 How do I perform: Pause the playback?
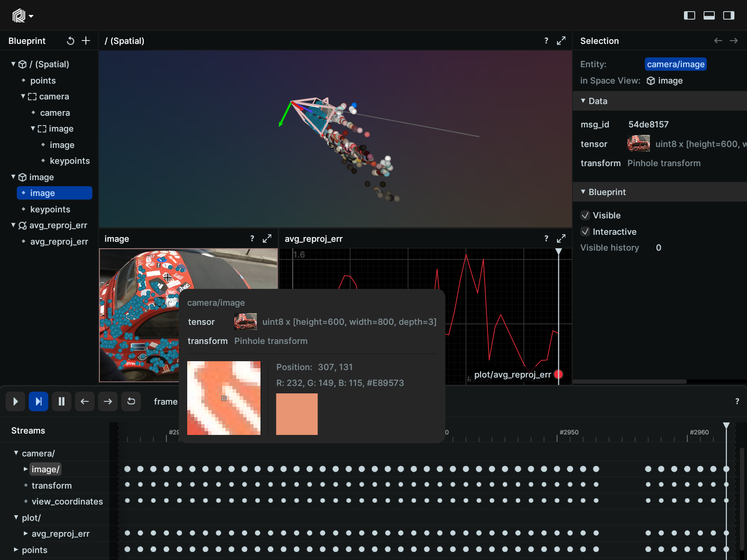[x=62, y=401]
